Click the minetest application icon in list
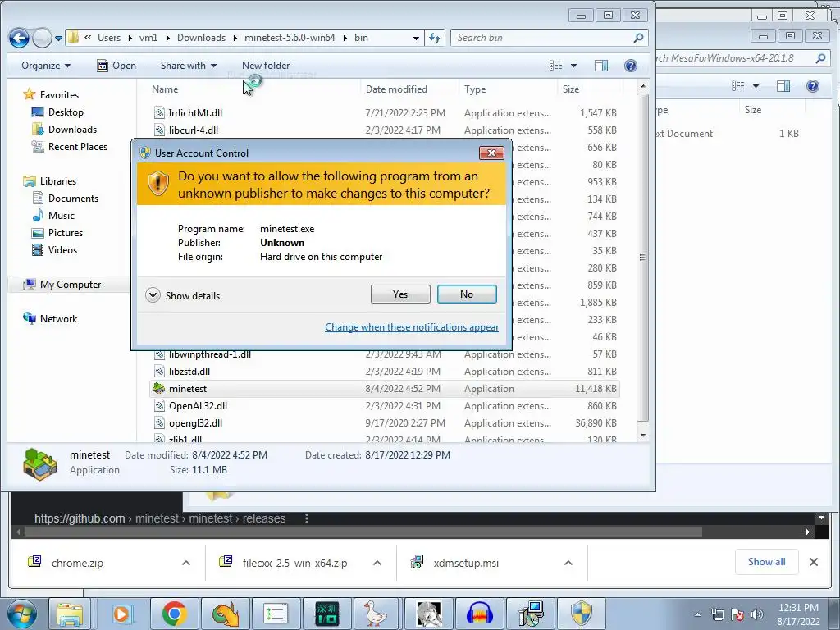840x630 pixels. (158, 388)
